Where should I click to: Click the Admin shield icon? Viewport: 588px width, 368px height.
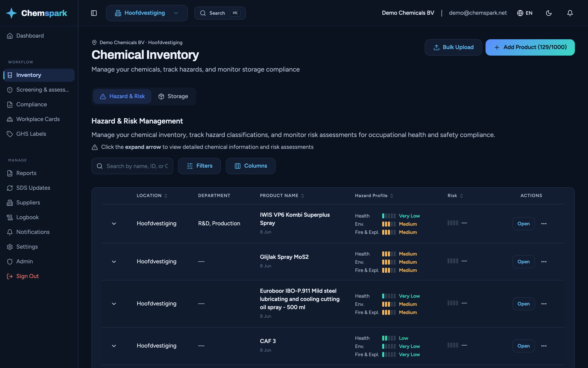[10, 262]
